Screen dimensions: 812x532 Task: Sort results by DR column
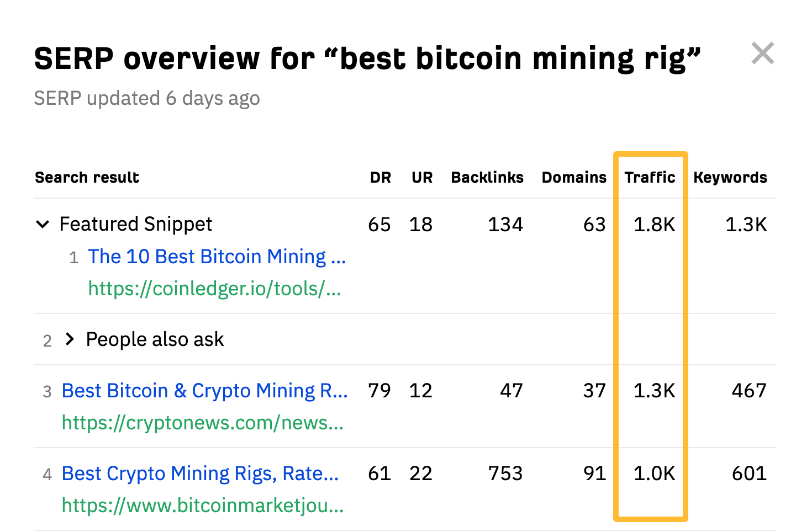[x=380, y=177]
